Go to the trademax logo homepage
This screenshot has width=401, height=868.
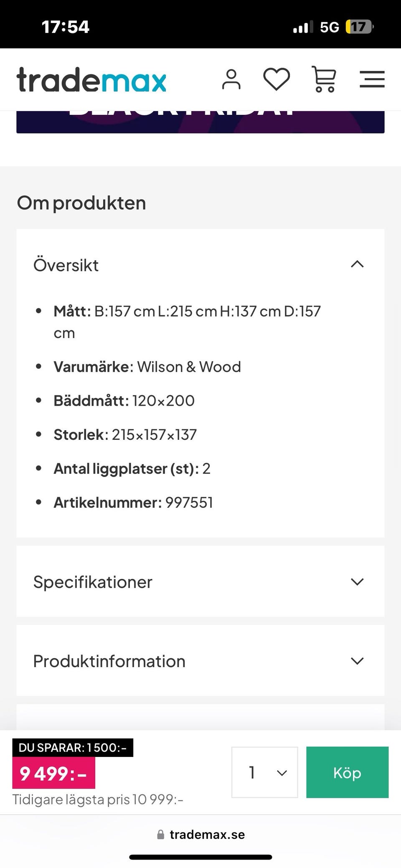pyautogui.click(x=91, y=79)
